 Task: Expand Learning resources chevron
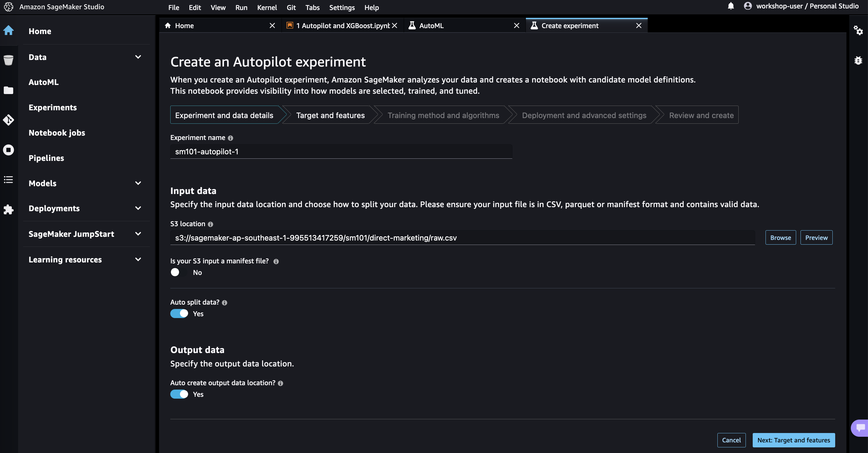[x=138, y=259]
